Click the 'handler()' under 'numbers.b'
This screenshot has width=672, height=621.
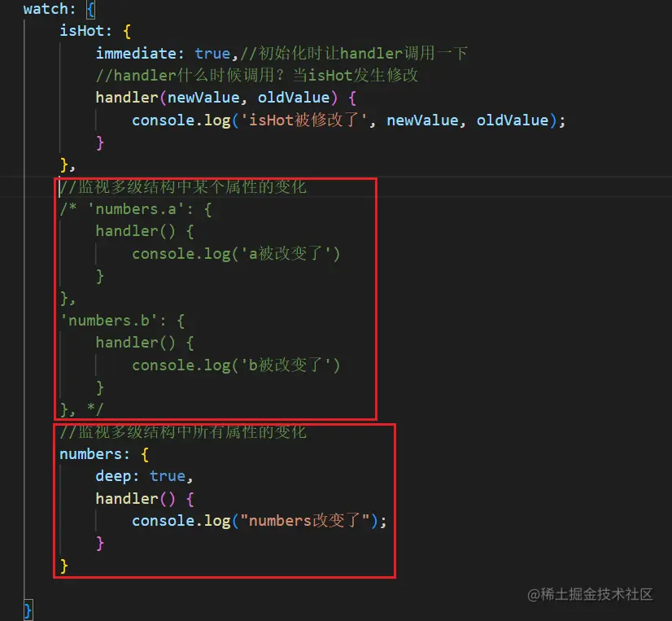point(135,343)
